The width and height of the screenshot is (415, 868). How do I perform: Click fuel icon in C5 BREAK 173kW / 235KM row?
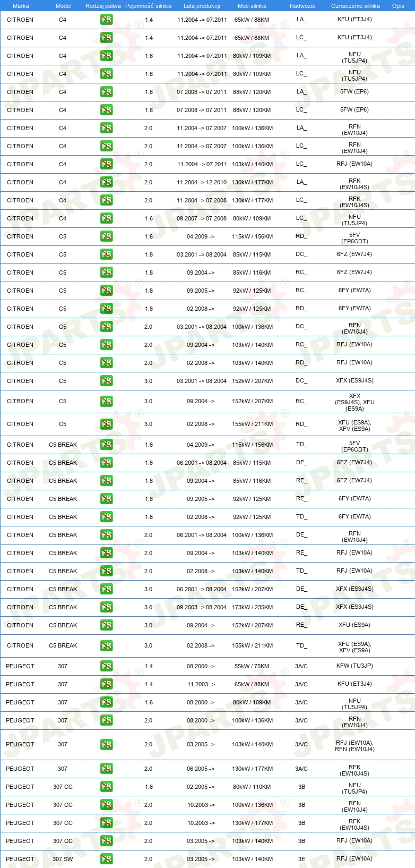coord(107,607)
